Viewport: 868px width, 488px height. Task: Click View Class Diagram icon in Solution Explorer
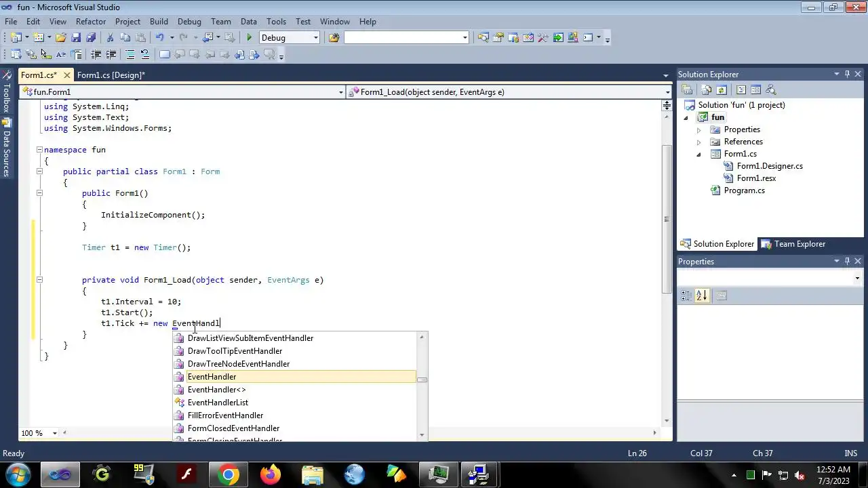coord(770,89)
